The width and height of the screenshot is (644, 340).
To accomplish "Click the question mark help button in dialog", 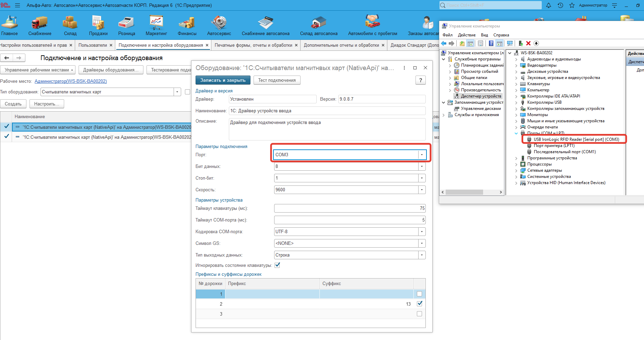I will click(x=421, y=80).
